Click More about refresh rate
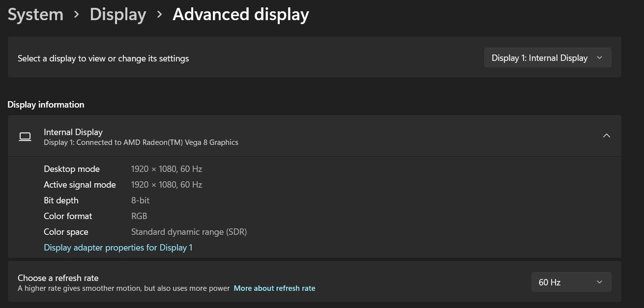Viewport: 644px width, 308px height. 274,288
